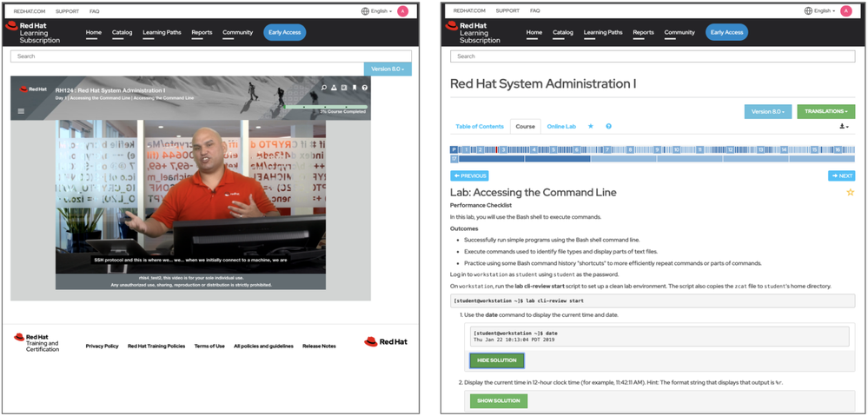
Task: Open the hamburger menu in the video player
Action: click(22, 111)
